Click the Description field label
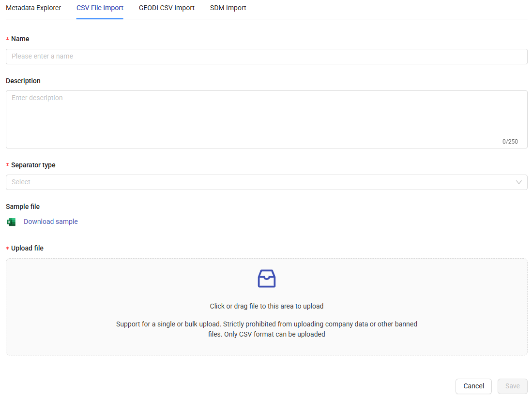 pos(23,81)
